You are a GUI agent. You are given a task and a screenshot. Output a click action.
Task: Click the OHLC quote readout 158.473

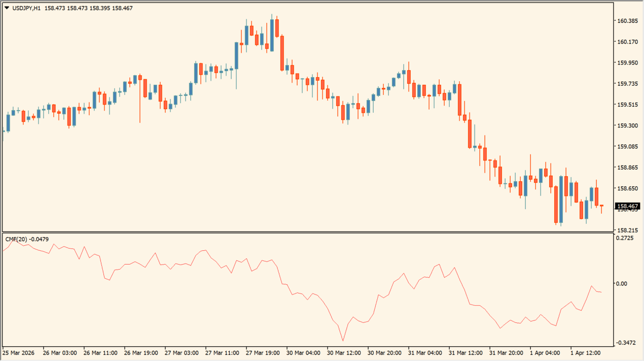point(56,8)
